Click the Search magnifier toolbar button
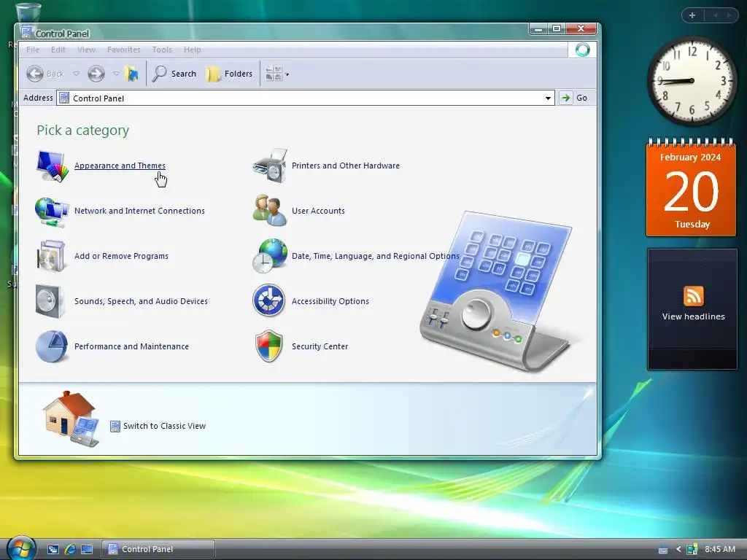Image resolution: width=747 pixels, height=560 pixels. pyautogui.click(x=174, y=74)
